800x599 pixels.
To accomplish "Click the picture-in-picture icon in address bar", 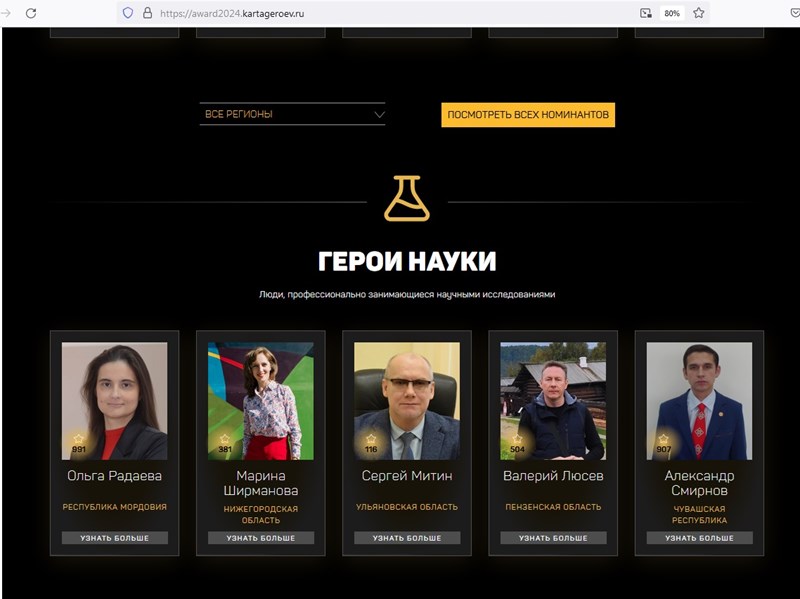I will pos(646,13).
